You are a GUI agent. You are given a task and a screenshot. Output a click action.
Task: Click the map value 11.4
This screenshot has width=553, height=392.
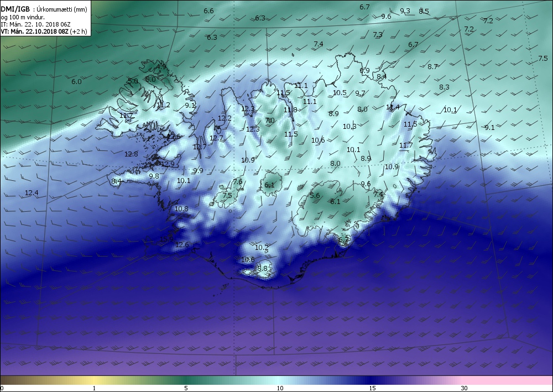(393, 107)
